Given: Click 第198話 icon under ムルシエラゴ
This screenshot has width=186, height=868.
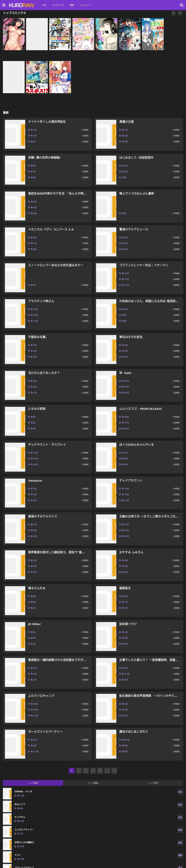Looking at the screenshot, I should 120,417.
